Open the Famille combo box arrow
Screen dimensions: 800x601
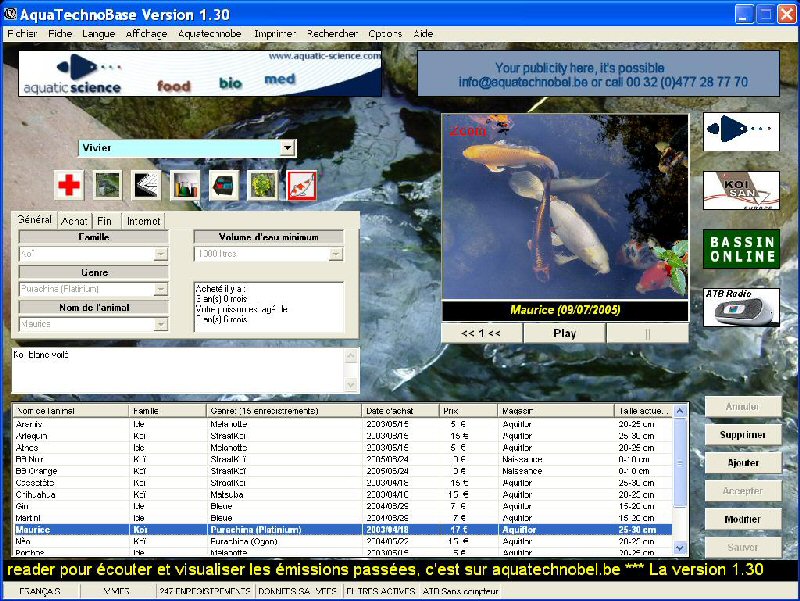click(x=160, y=255)
